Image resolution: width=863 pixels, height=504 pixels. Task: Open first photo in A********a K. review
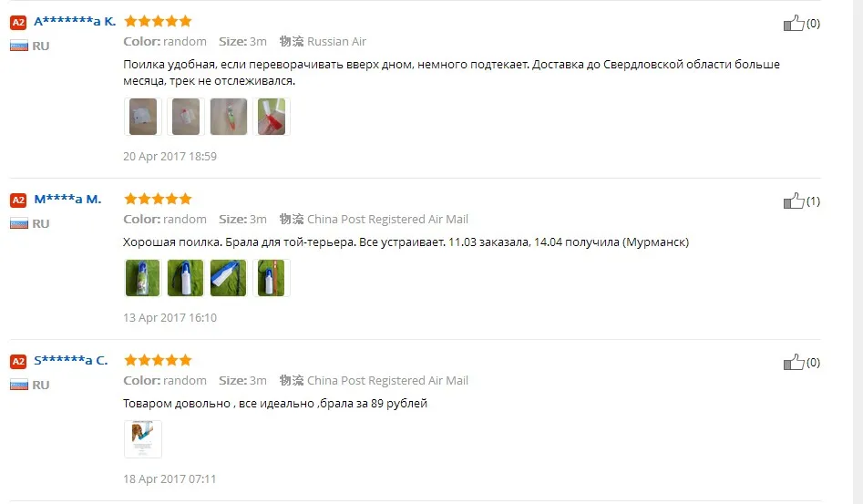point(143,117)
